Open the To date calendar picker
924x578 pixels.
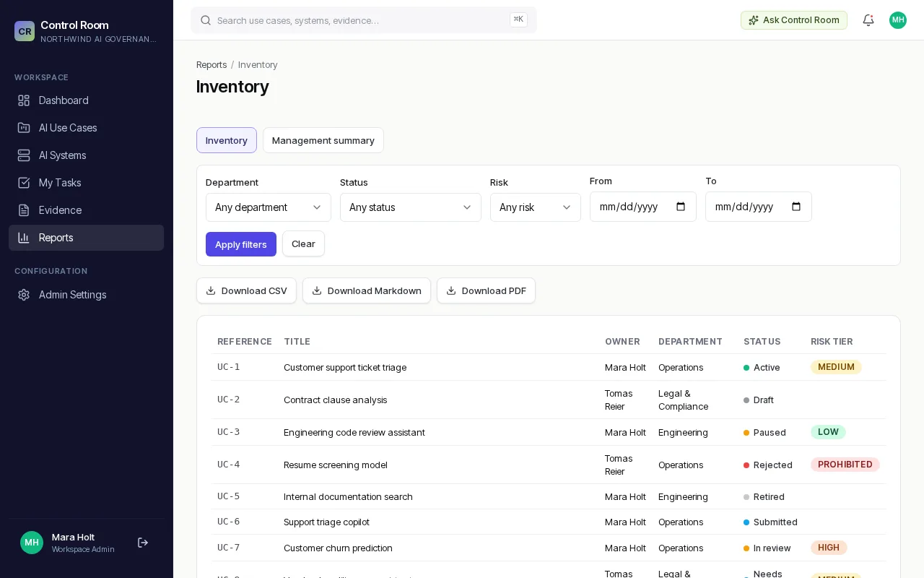[796, 207]
